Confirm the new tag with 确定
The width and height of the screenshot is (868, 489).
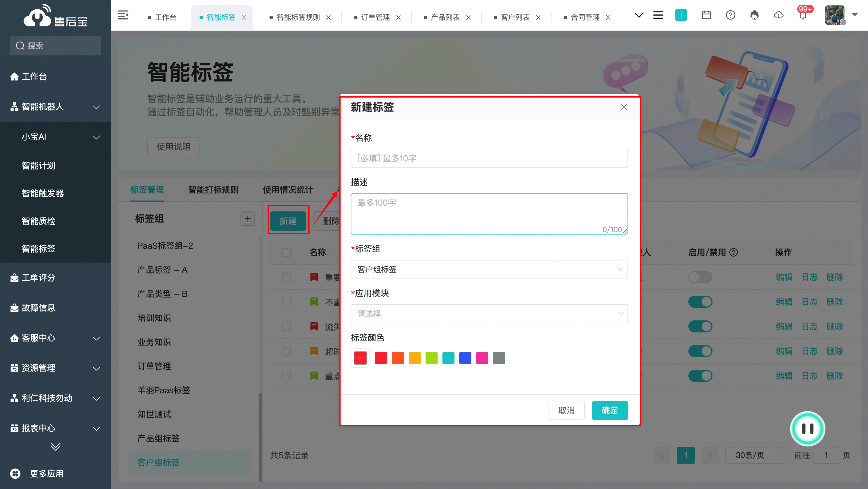(x=609, y=410)
